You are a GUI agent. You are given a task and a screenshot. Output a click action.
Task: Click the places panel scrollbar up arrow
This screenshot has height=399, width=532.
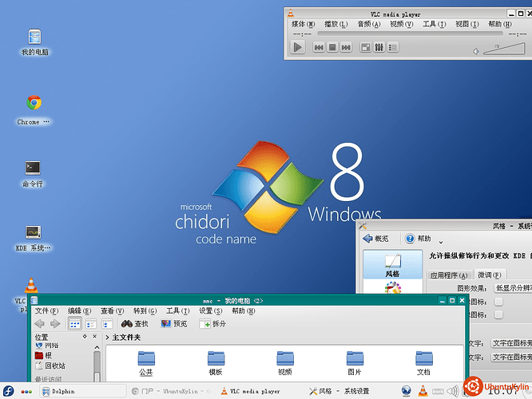click(x=97, y=347)
